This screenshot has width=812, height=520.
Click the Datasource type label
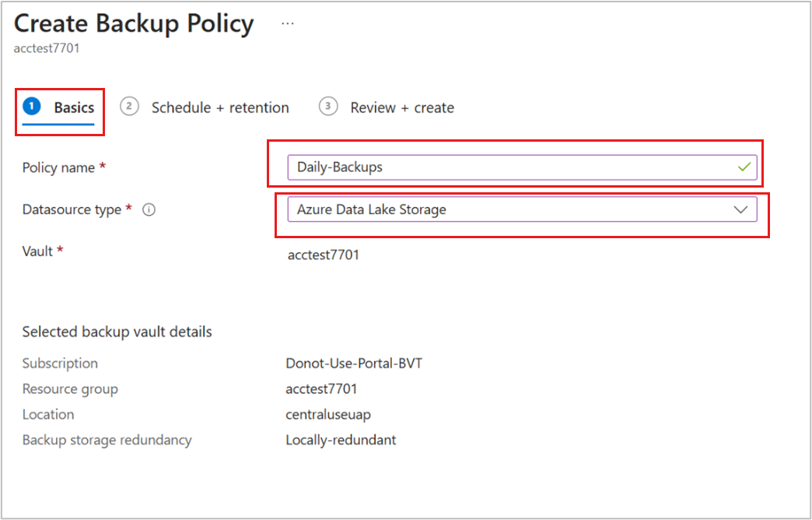tap(72, 210)
